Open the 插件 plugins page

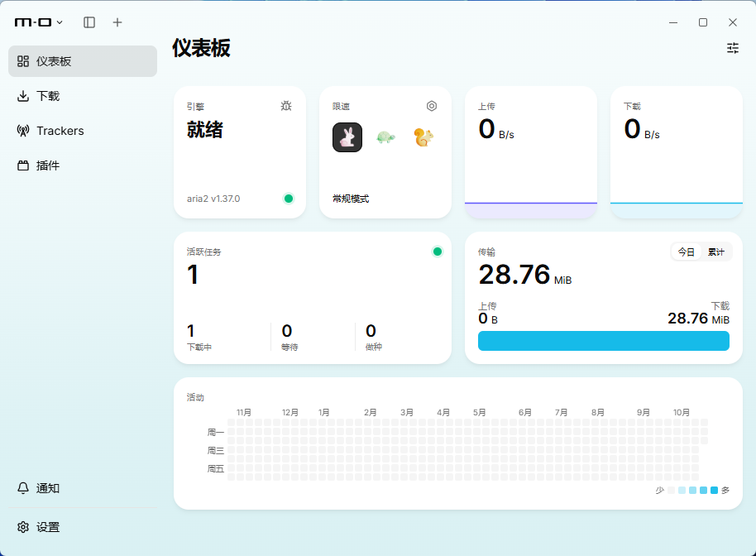83,165
